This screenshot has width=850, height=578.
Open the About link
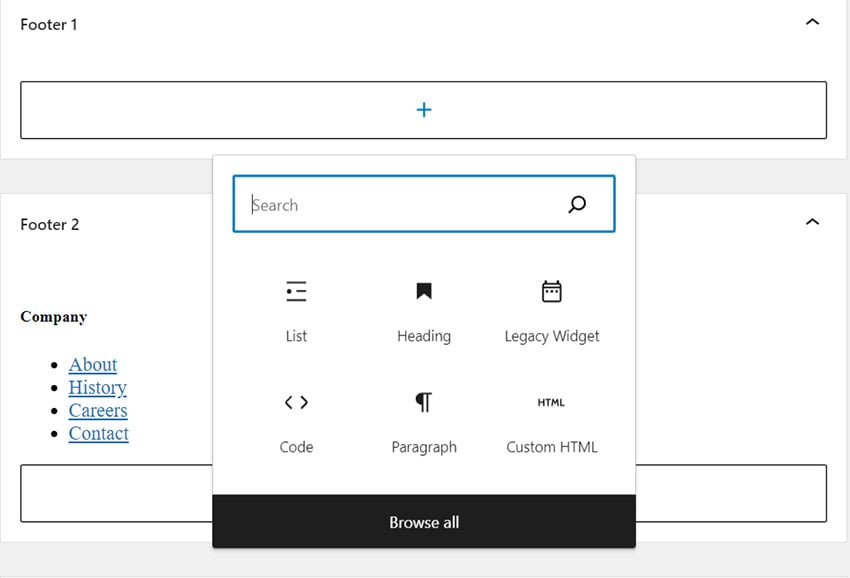pos(93,365)
